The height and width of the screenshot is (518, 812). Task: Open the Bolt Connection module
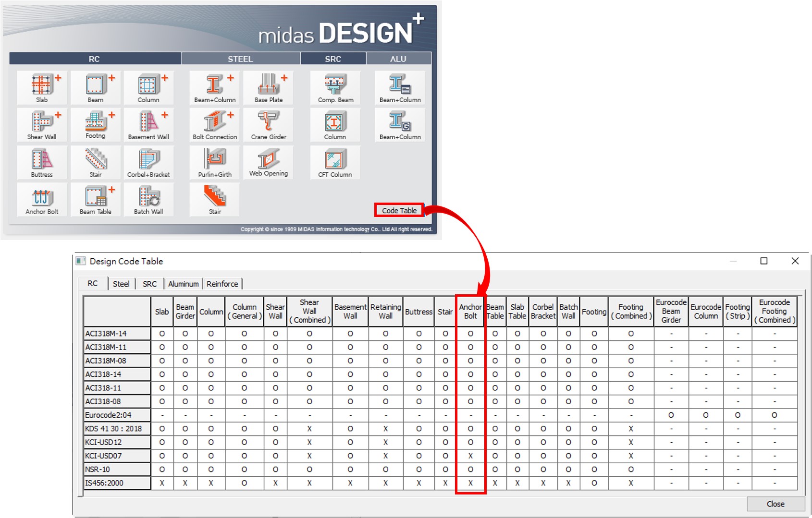point(215,125)
